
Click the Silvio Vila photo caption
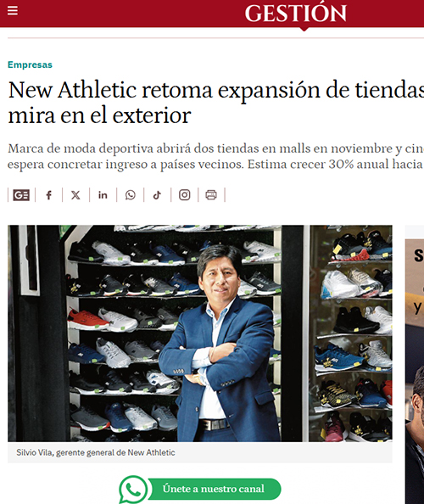[x=96, y=452]
